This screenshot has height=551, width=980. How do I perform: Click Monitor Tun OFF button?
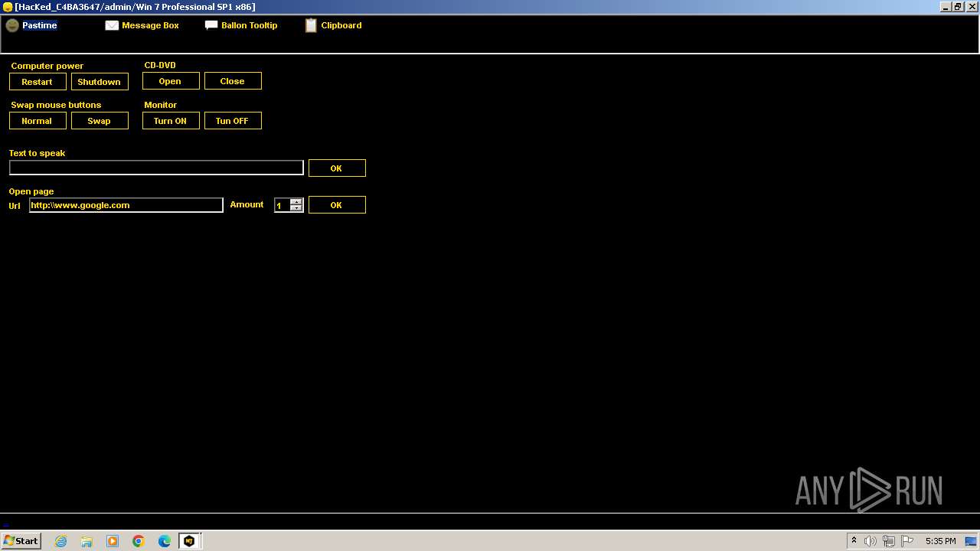tap(233, 121)
